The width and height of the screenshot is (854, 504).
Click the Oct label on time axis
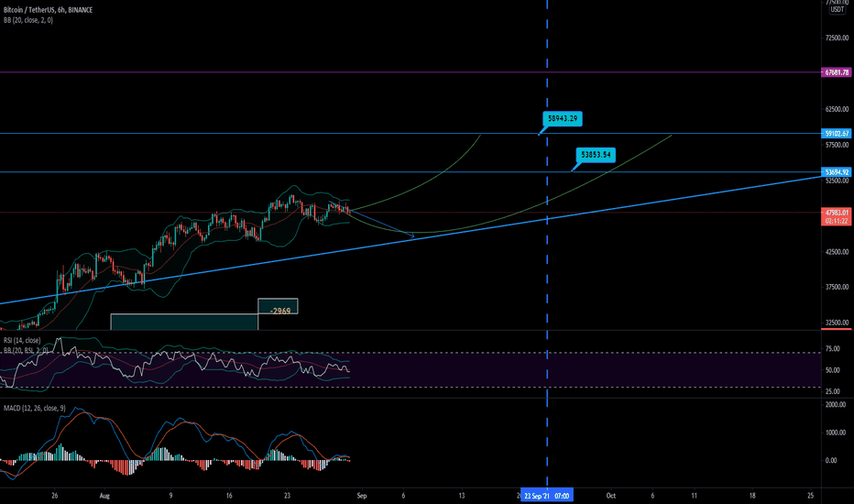coord(610,496)
